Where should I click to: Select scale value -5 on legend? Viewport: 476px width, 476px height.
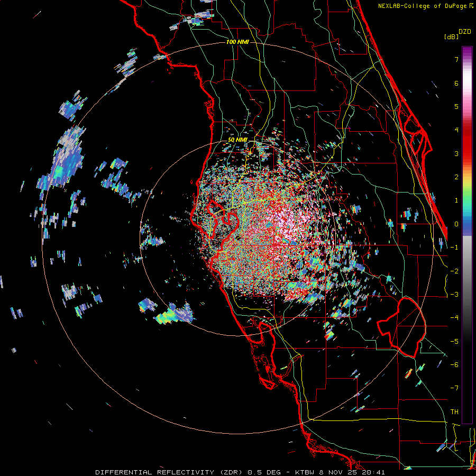(x=454, y=342)
